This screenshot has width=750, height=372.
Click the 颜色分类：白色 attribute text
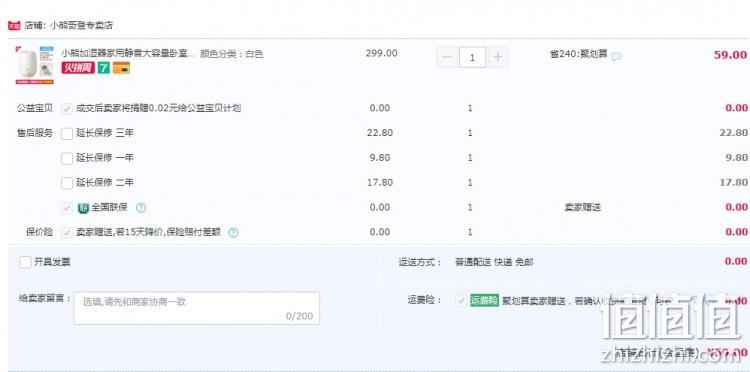pos(232,54)
